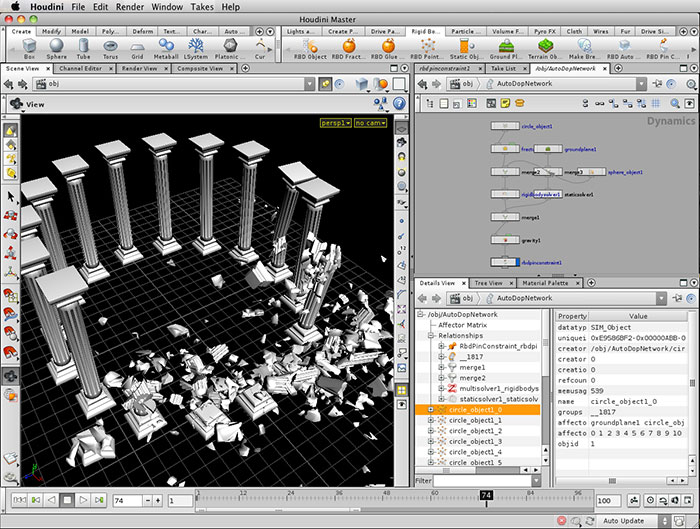Select the Torus shelf tool
This screenshot has width=700, height=529.
pyautogui.click(x=110, y=49)
